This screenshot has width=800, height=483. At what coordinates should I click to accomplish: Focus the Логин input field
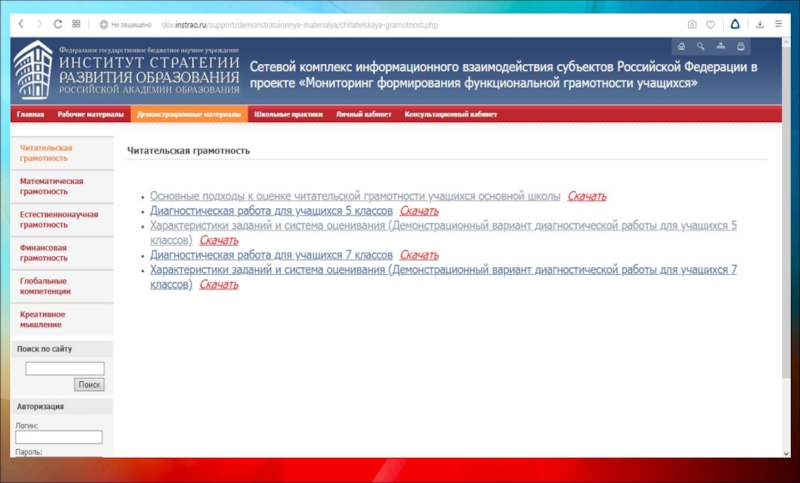click(x=59, y=437)
